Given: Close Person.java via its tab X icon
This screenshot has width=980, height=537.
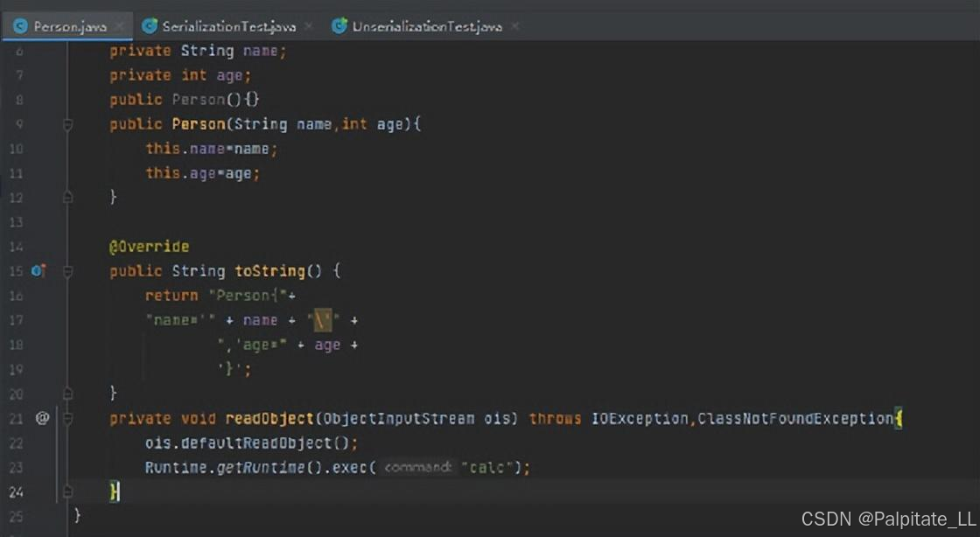Looking at the screenshot, I should pyautogui.click(x=120, y=26).
